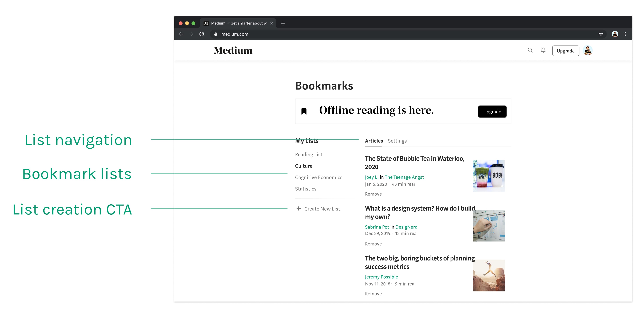The width and height of the screenshot is (644, 317).
Task: Click the black Upgrade button in banner
Action: click(492, 111)
